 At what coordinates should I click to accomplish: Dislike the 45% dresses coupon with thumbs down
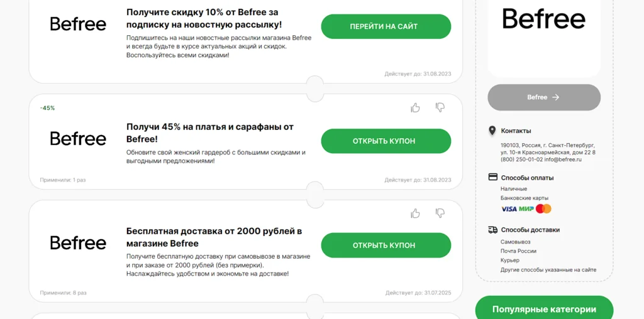440,107
